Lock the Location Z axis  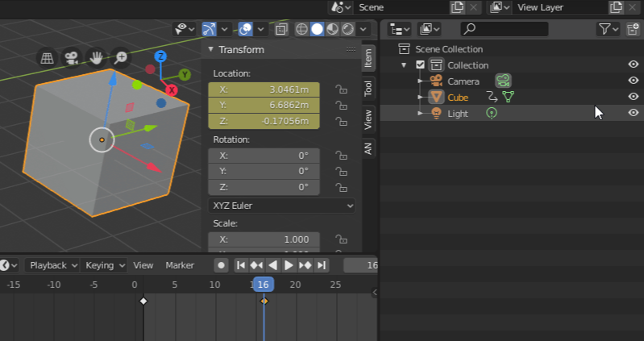pos(341,121)
